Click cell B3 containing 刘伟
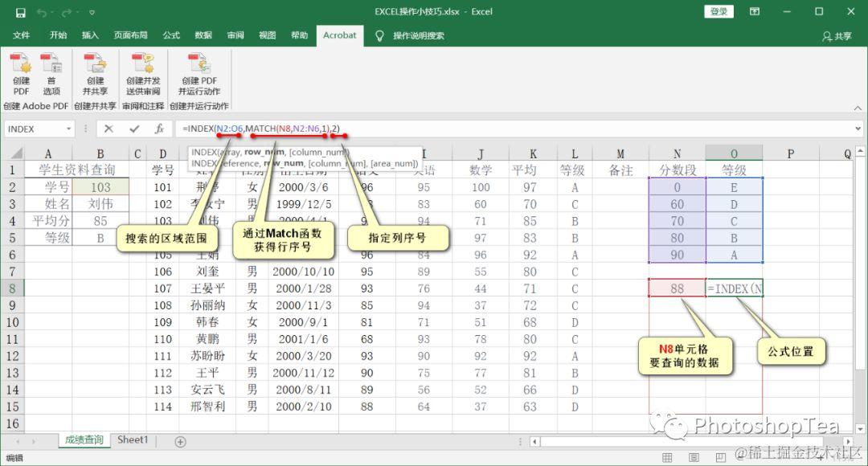Screen dimensions: 868x466 point(100,203)
